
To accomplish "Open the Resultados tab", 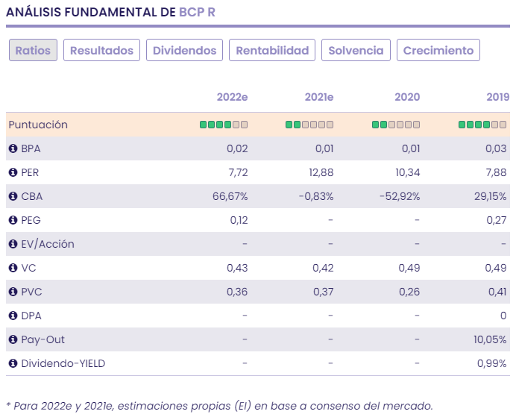I will click(101, 51).
